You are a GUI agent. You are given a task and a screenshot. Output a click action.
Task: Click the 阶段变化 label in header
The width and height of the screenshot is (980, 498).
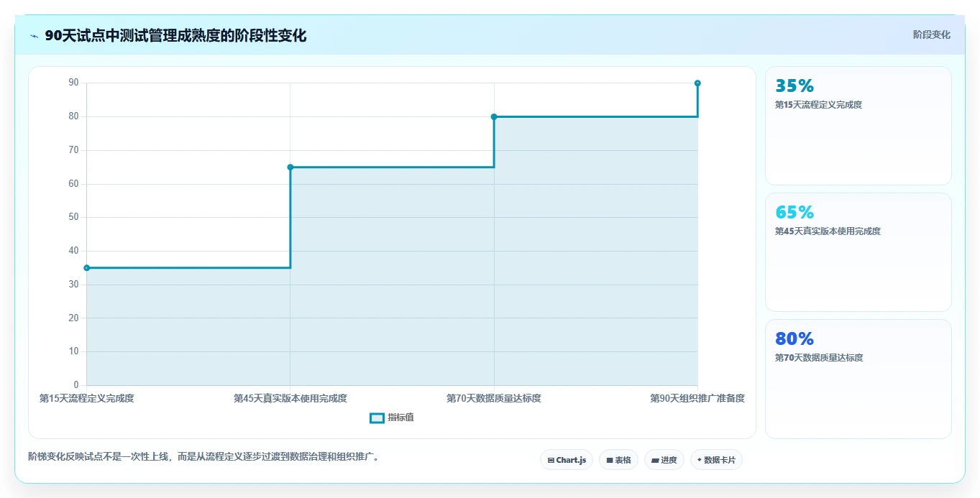pyautogui.click(x=931, y=34)
